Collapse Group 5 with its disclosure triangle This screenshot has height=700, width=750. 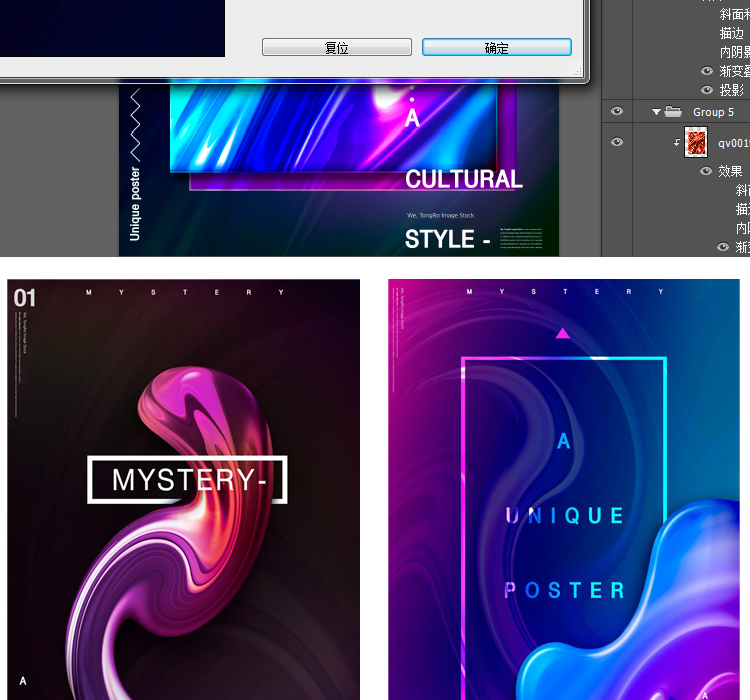pos(657,112)
